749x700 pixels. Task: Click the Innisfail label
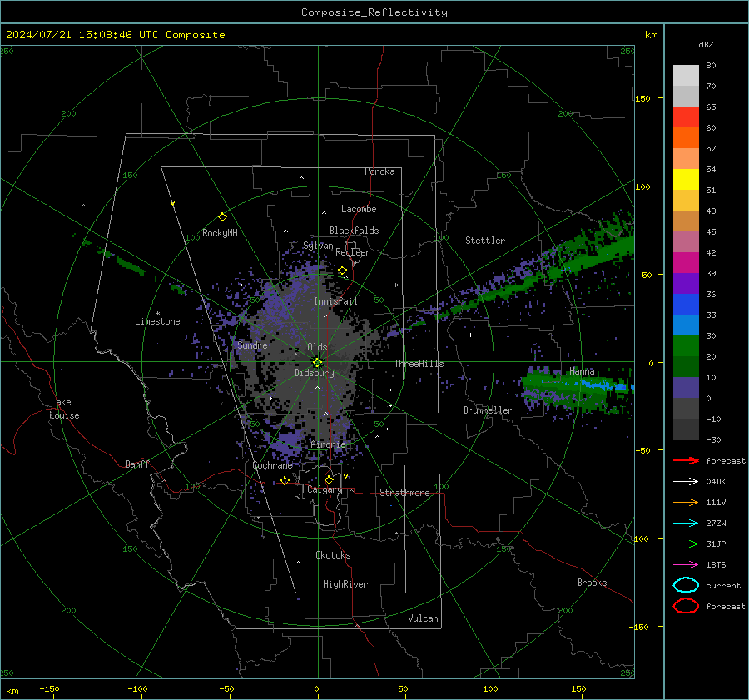tap(335, 301)
